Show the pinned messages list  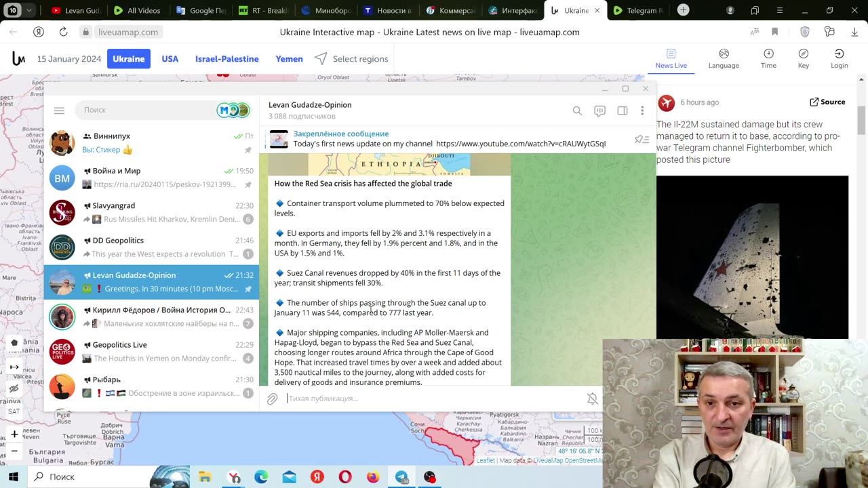(641, 140)
